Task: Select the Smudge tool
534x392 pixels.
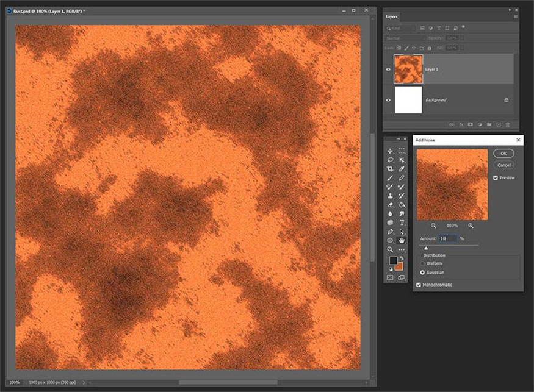Action: [402, 214]
